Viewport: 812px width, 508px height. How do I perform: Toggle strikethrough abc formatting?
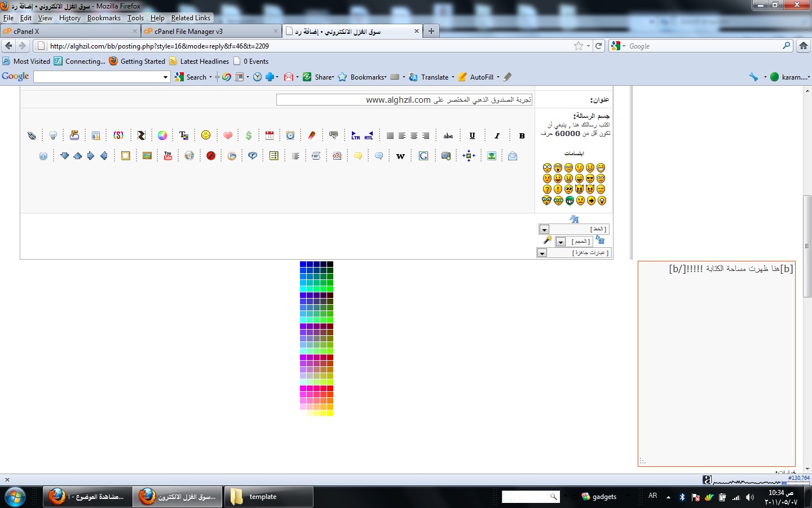tap(448, 135)
